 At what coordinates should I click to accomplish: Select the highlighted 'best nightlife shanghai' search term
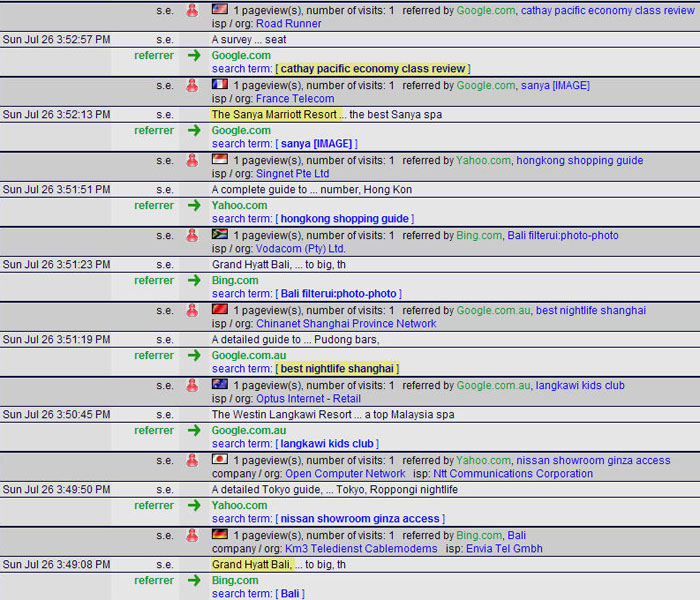click(x=337, y=369)
